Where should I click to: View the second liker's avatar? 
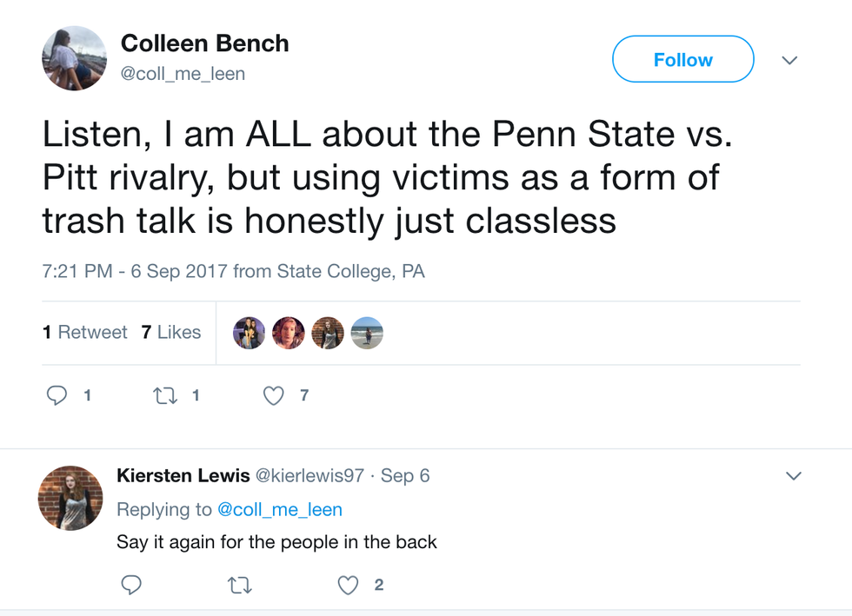[x=289, y=333]
